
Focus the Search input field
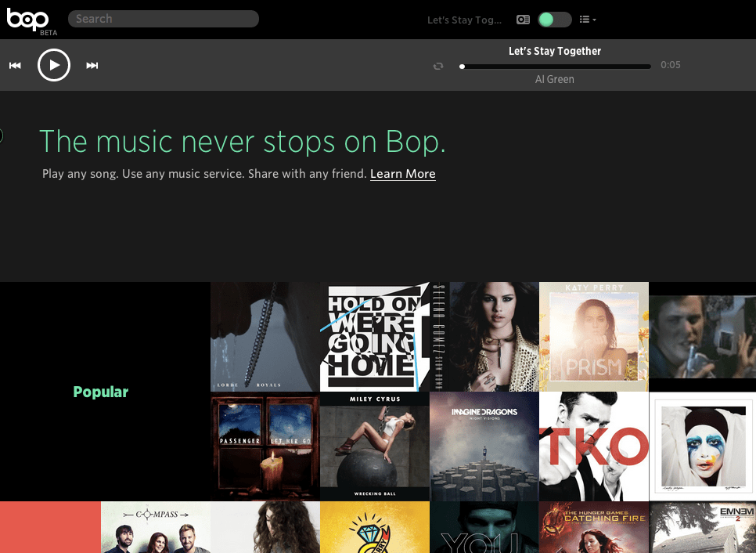(164, 19)
